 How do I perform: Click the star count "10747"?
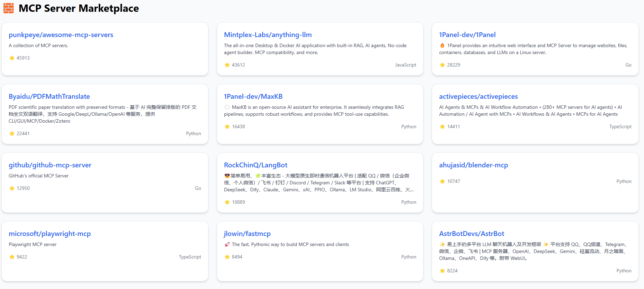[x=454, y=181]
